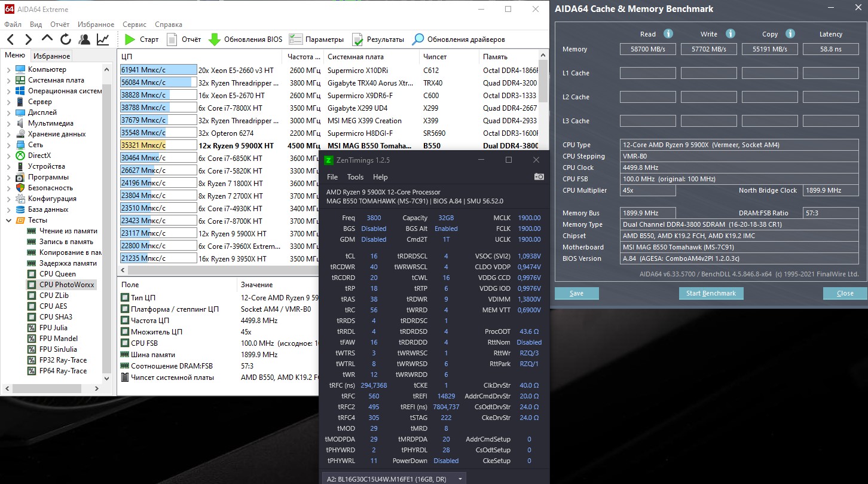This screenshot has width=868, height=484.
Task: Select the Чтение из памяти test
Action: pos(68,231)
